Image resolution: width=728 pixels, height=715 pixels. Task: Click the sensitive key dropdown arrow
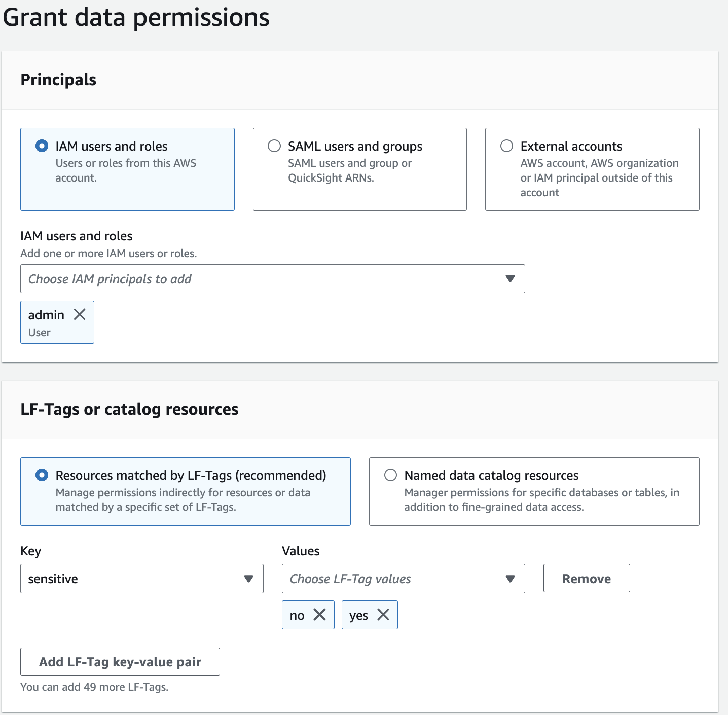coord(248,579)
